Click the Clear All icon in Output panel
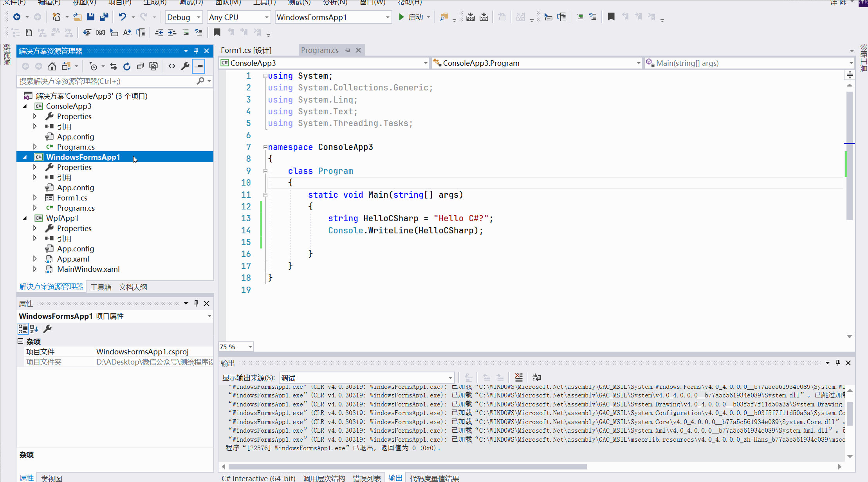 pos(519,377)
